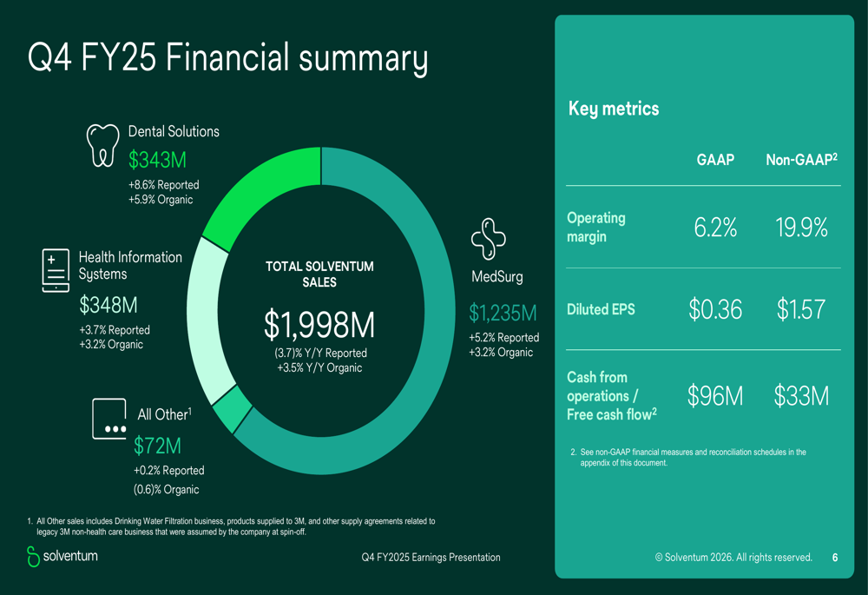Click the Solventum logo in the footer
This screenshot has height=595, width=868.
pyautogui.click(x=62, y=556)
